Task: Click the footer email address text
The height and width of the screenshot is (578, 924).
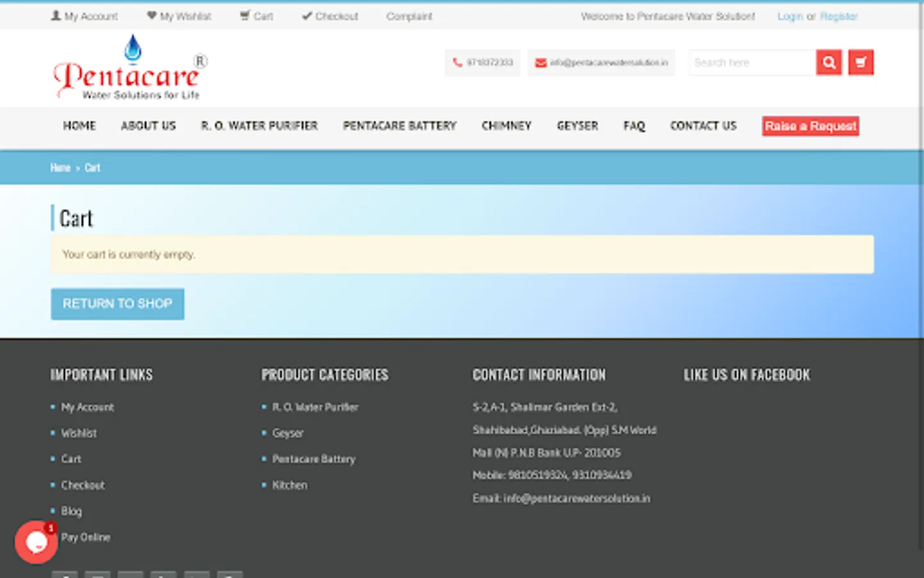Action: (x=577, y=498)
